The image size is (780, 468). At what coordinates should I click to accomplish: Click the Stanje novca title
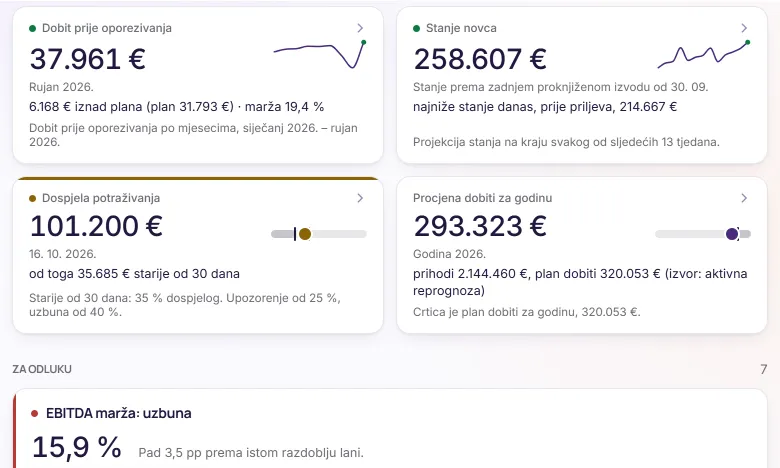pyautogui.click(x=461, y=28)
